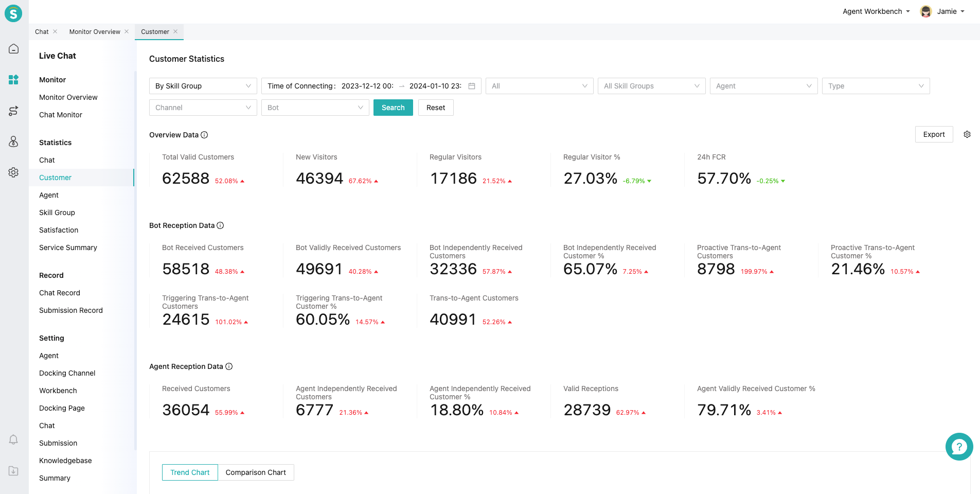Viewport: 980px width, 494px height.
Task: Click the Trans-to-Agent Customers value 40991
Action: (453, 319)
